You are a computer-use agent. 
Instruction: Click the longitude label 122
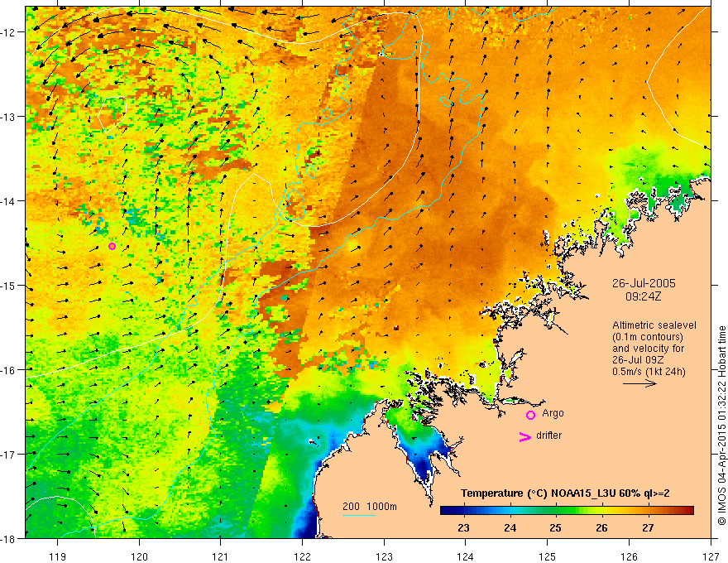coord(302,556)
